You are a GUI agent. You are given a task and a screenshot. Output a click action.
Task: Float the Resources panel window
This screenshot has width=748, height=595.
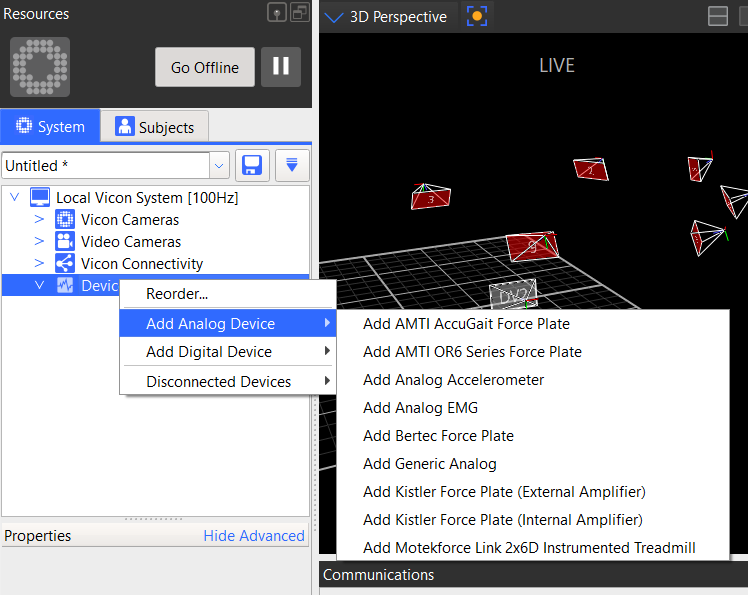click(x=300, y=12)
